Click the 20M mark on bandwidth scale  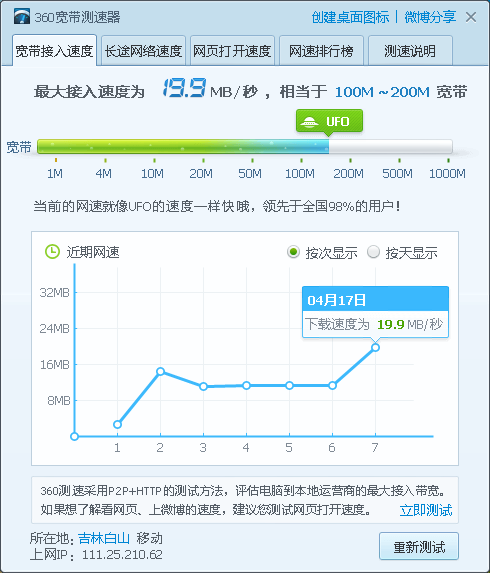(201, 173)
